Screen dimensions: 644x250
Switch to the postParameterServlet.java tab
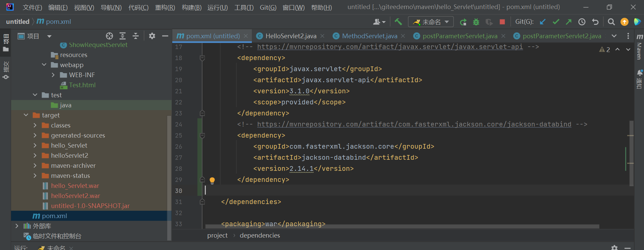[460, 36]
